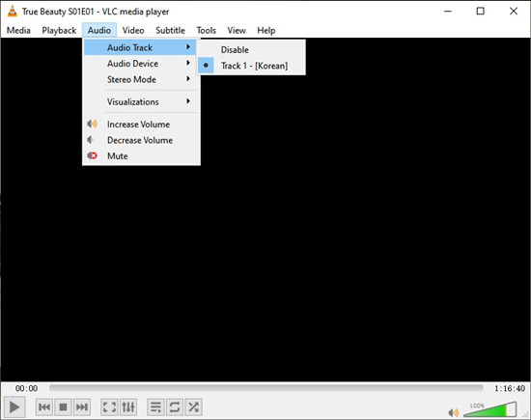This screenshot has height=420, width=531.
Task: Click Decrease Volume speaker icon
Action: 91,140
